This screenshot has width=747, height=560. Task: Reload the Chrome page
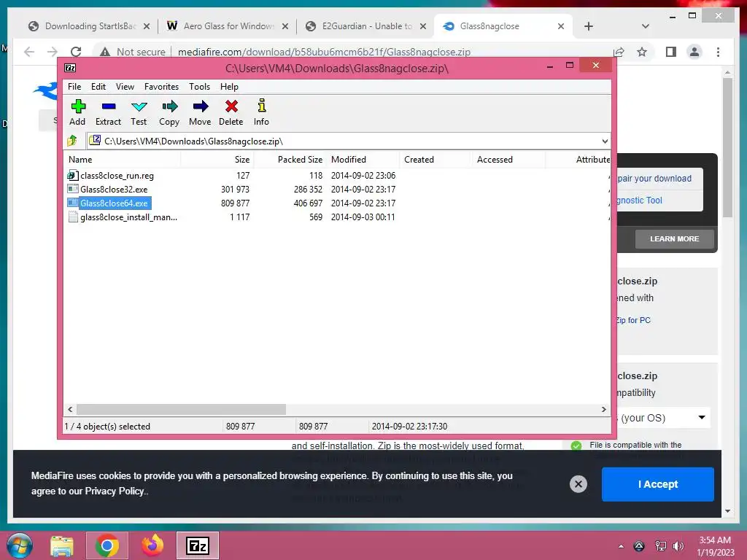coord(76,52)
